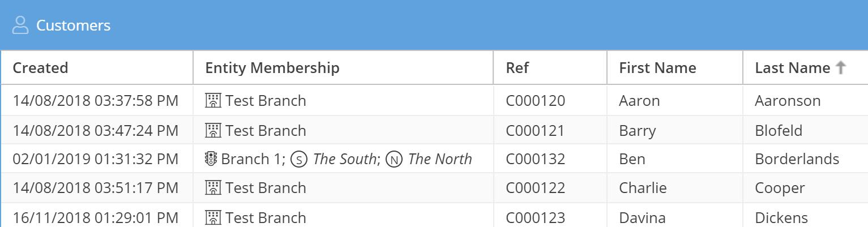Select the row with ref C000122

click(x=535, y=188)
